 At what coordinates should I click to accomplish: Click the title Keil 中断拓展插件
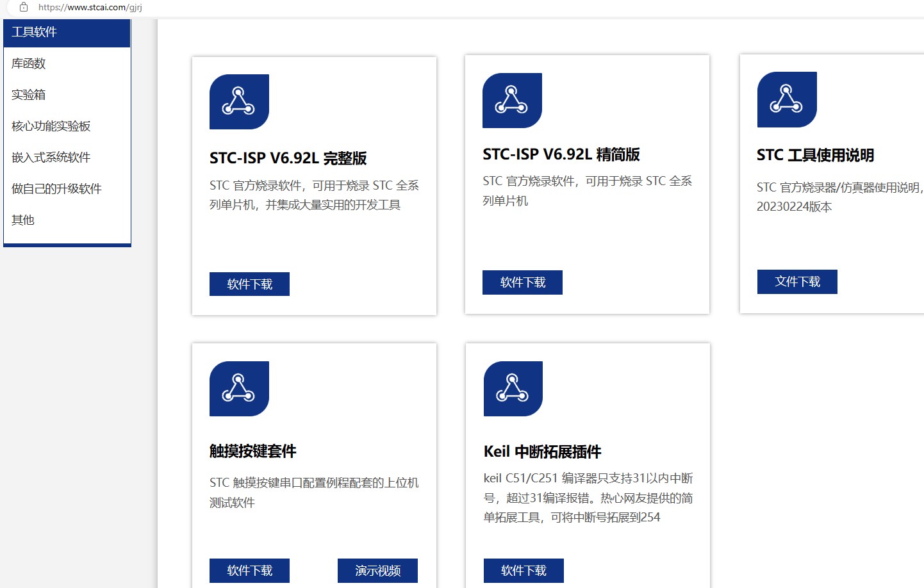tap(542, 452)
